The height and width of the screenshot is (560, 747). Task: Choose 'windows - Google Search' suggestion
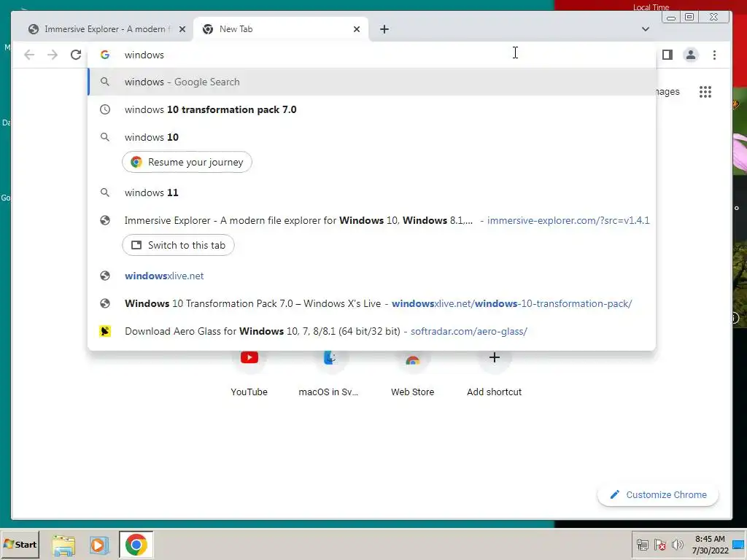click(x=371, y=82)
